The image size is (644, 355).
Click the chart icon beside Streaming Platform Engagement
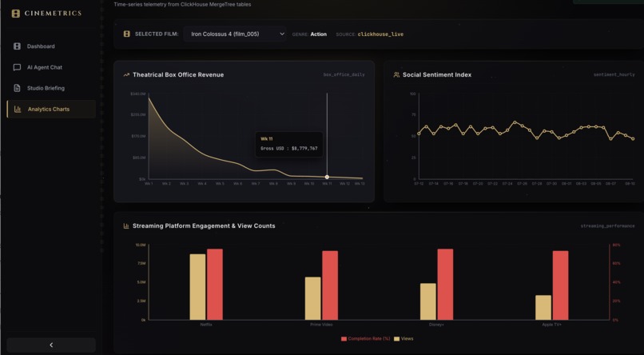pos(126,226)
